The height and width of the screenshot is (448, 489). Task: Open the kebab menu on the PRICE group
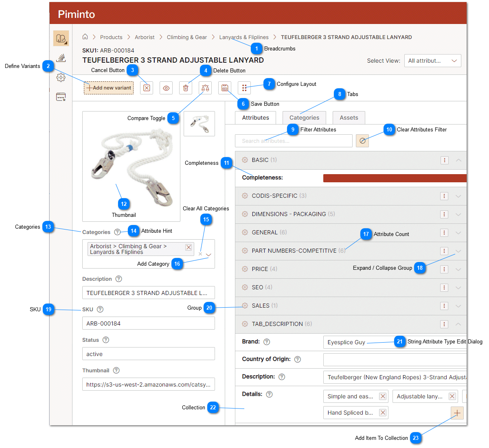click(x=444, y=269)
